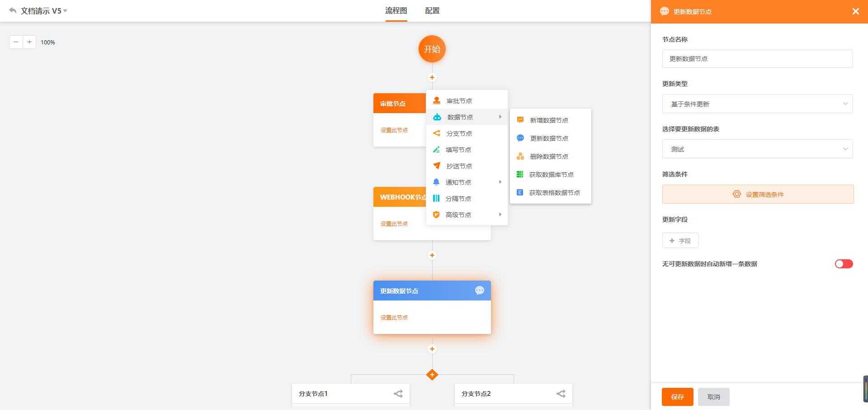Choose 新增数据节点 from the submenu
This screenshot has height=410, width=868.
pos(551,120)
